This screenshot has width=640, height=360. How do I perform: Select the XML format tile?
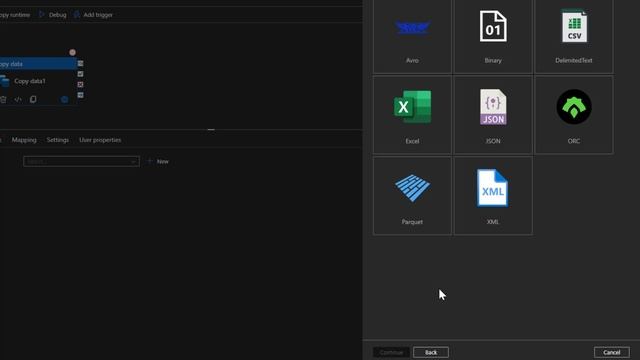click(493, 196)
